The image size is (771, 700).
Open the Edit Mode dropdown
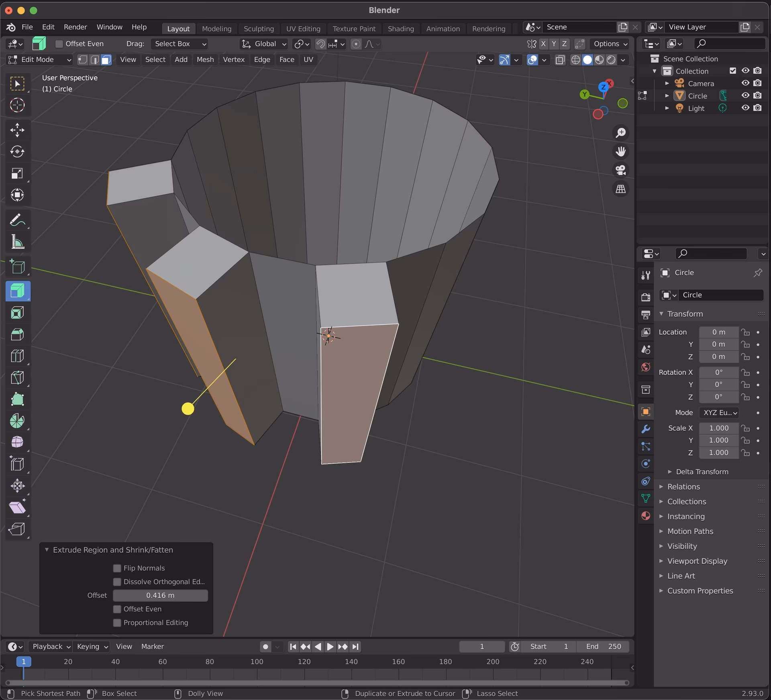tap(39, 60)
